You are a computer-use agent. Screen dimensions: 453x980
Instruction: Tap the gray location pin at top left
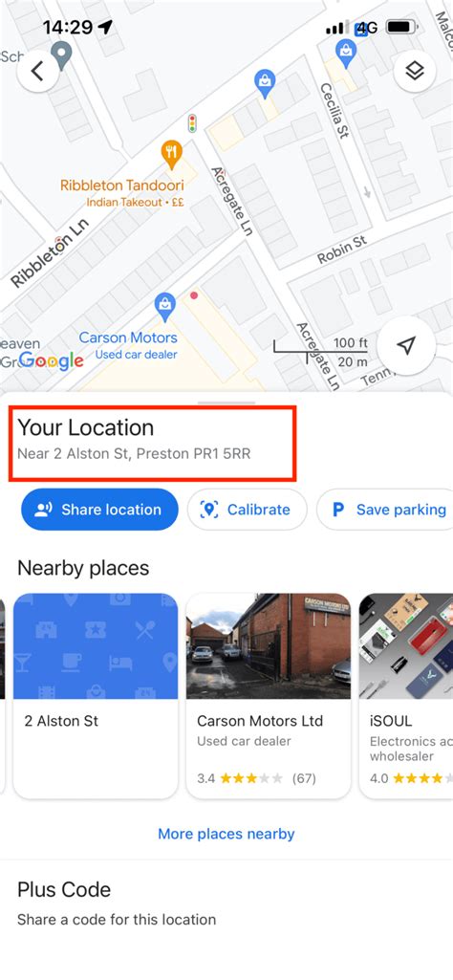[x=61, y=55]
